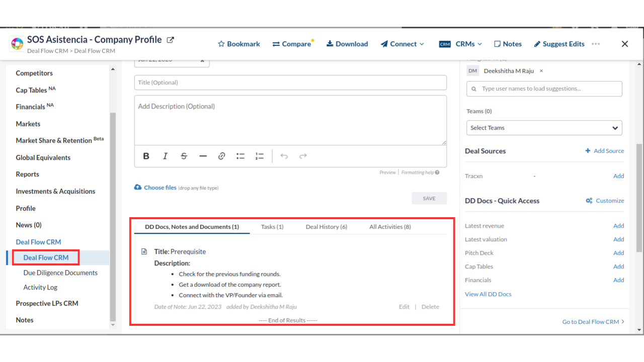This screenshot has height=362, width=644.
Task: Open the Deal History (6) tab
Action: pyautogui.click(x=326, y=227)
